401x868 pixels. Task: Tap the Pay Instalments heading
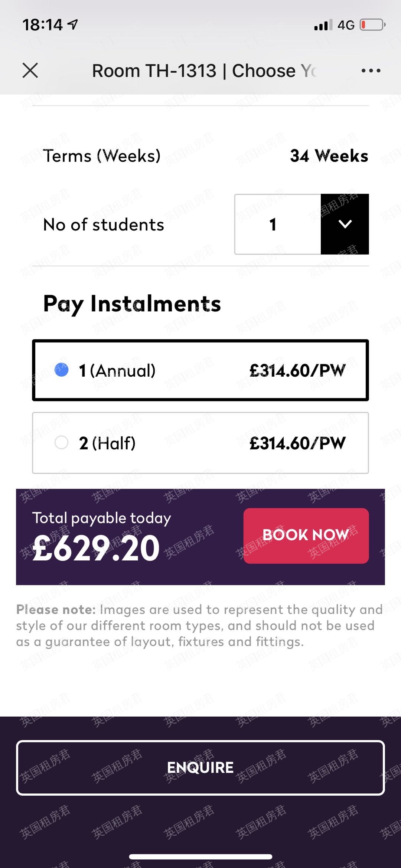pos(132,304)
